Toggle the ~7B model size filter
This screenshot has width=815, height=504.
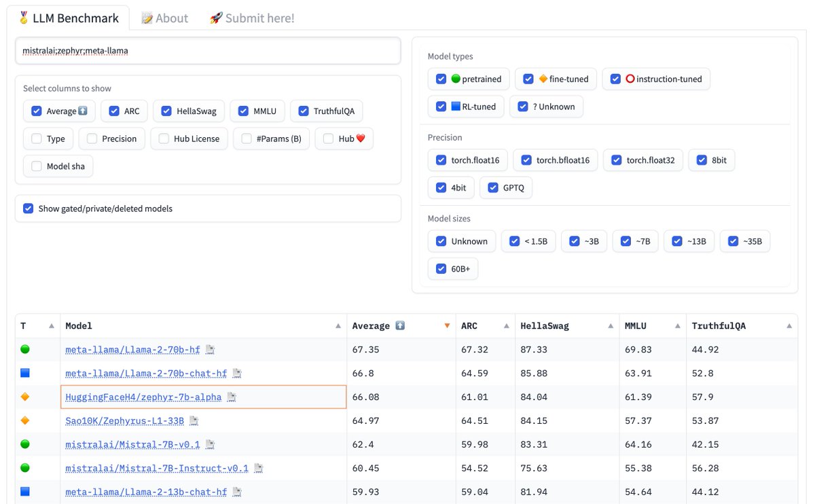(626, 241)
